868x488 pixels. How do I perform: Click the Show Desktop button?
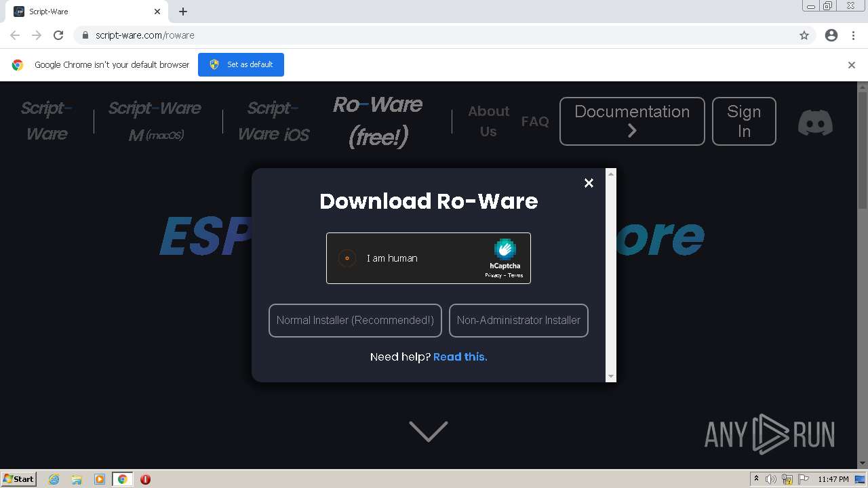(861, 479)
